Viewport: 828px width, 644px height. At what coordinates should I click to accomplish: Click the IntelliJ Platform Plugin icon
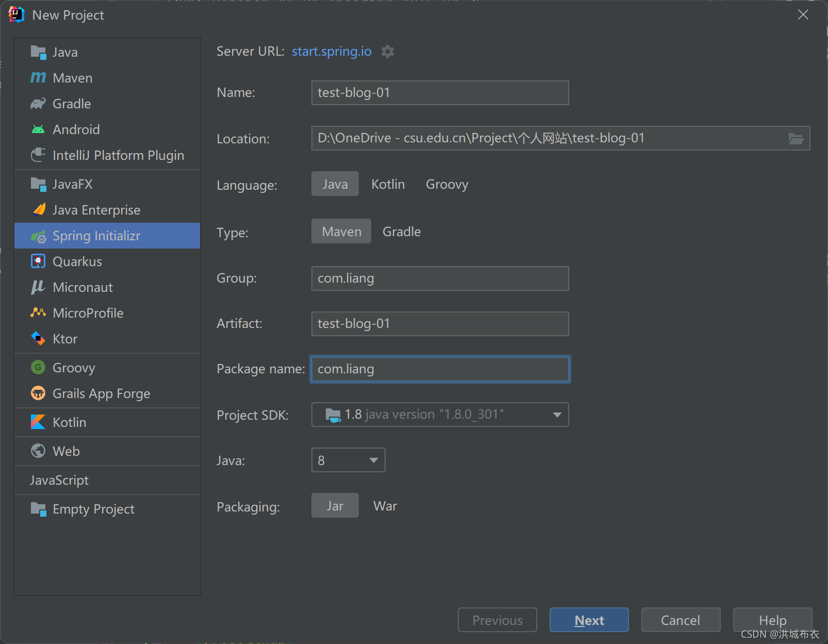[38, 155]
